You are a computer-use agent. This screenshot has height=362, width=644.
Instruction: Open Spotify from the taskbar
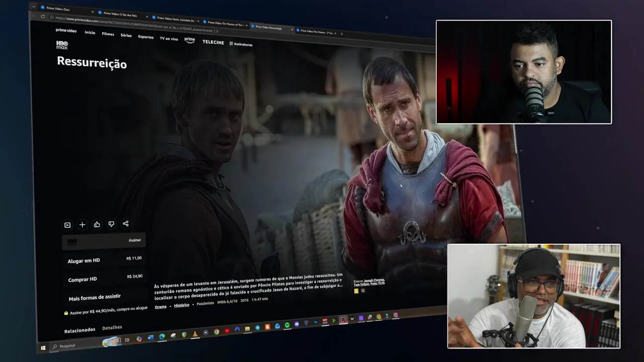pos(287,325)
